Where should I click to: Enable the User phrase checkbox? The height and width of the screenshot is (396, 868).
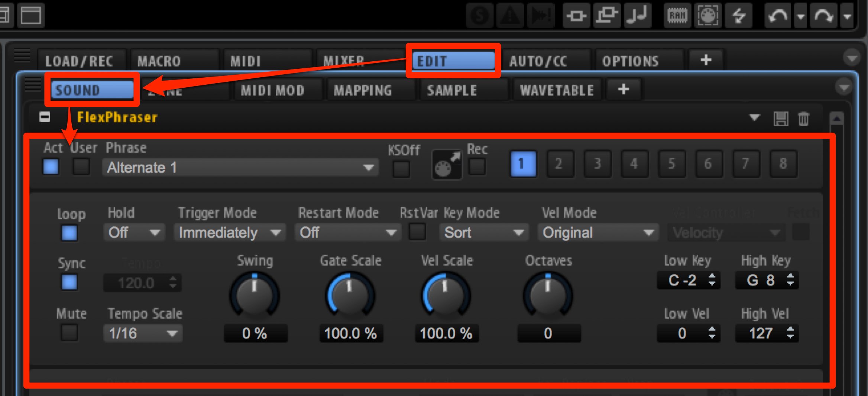point(81,167)
